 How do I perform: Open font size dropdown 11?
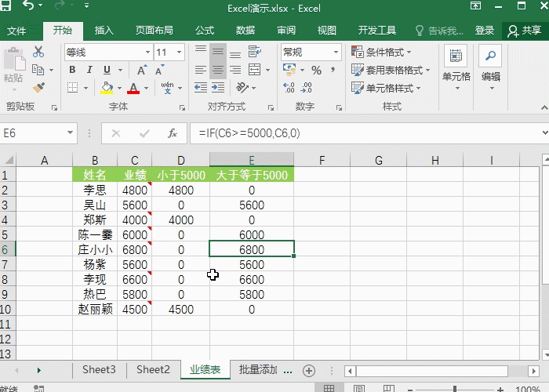(180, 53)
